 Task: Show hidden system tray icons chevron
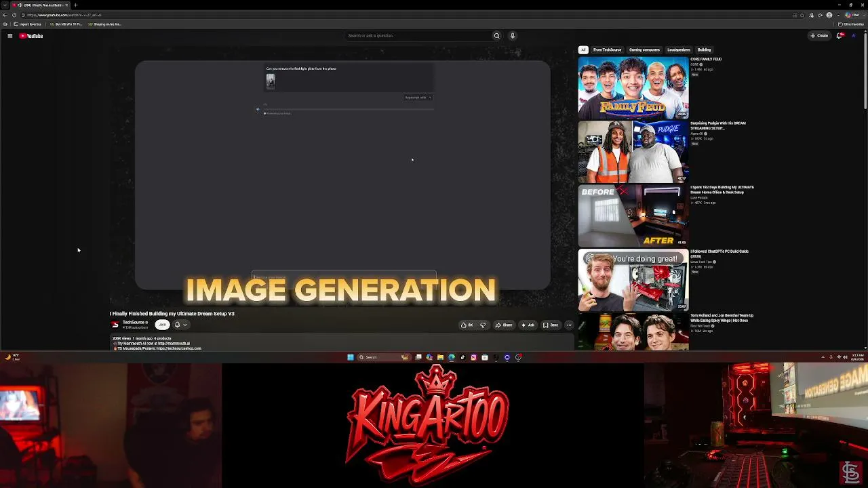pyautogui.click(x=823, y=357)
